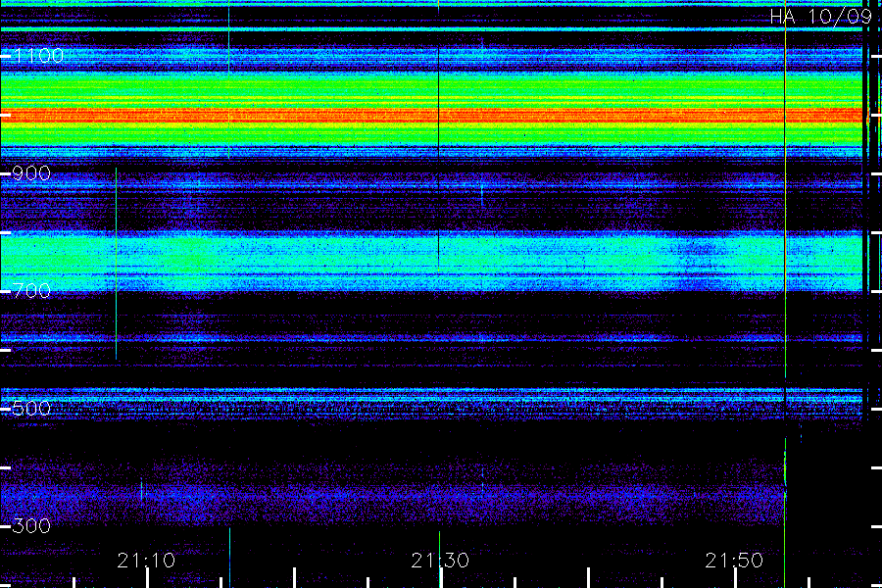Image resolution: width=882 pixels, height=588 pixels.
Task: Click the HA 10/09 station date label
Action: 820,17
